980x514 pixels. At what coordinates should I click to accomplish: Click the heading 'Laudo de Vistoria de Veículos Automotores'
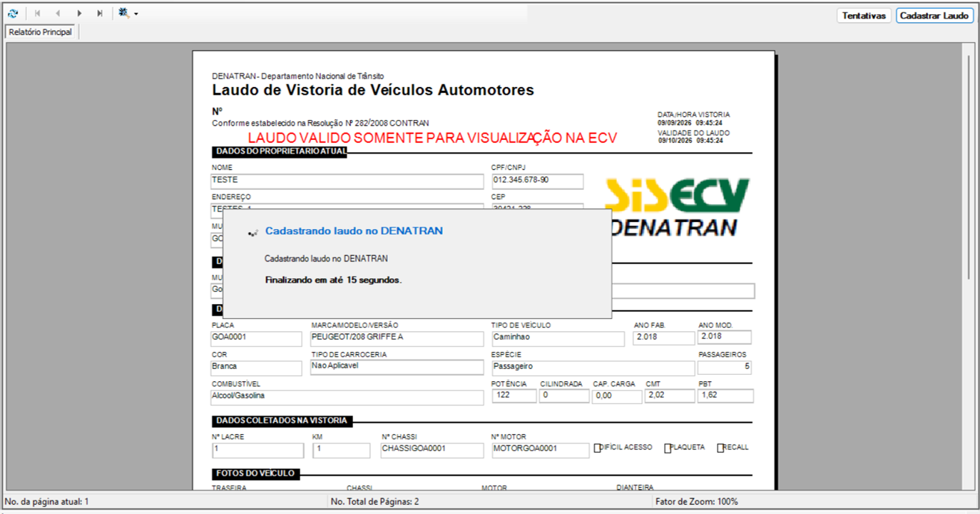coord(373,91)
